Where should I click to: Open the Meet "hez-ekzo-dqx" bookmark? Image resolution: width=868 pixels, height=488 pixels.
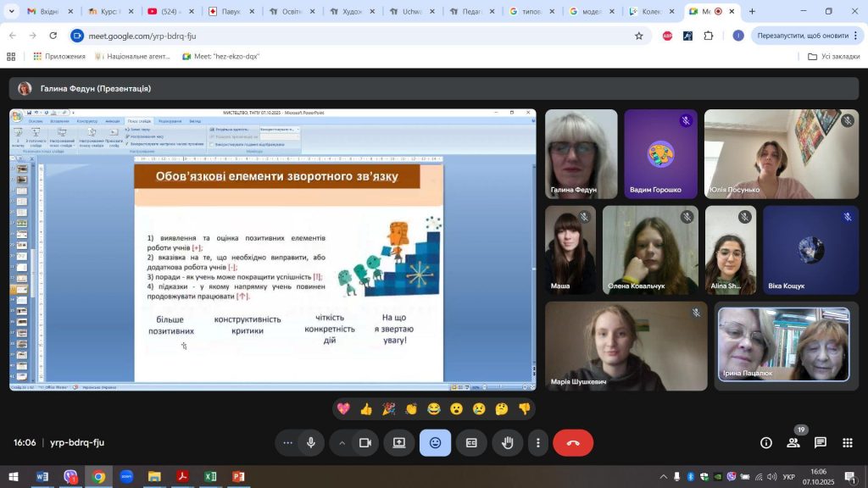coord(220,56)
